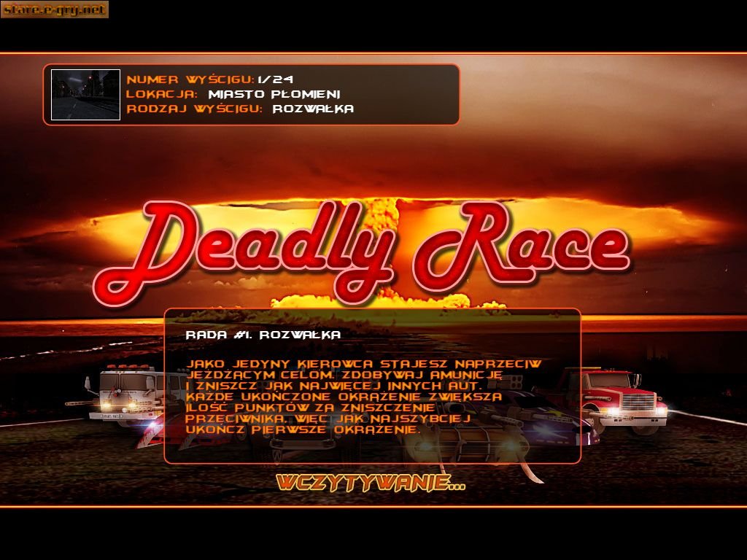Click the race type value 'Rozwałka' in top panel
Screen dimensions: 747x560
[x=314, y=109]
